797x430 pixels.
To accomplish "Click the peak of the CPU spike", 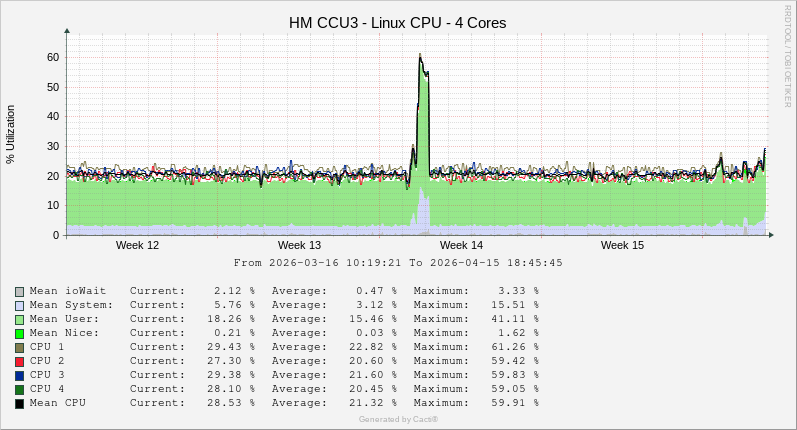I will (420, 56).
